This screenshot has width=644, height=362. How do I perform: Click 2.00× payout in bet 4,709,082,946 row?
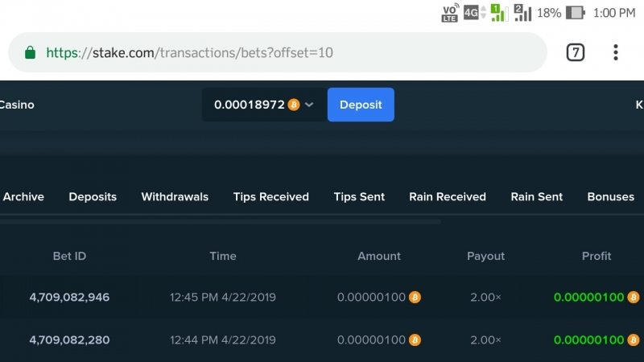(486, 297)
